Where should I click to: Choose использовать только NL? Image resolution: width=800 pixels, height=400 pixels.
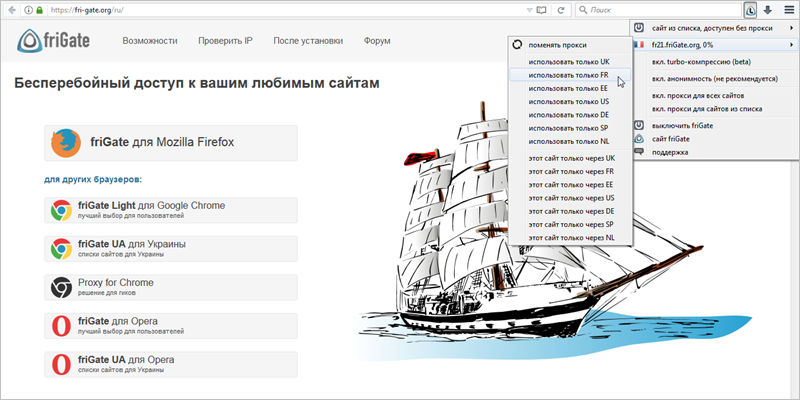(570, 141)
